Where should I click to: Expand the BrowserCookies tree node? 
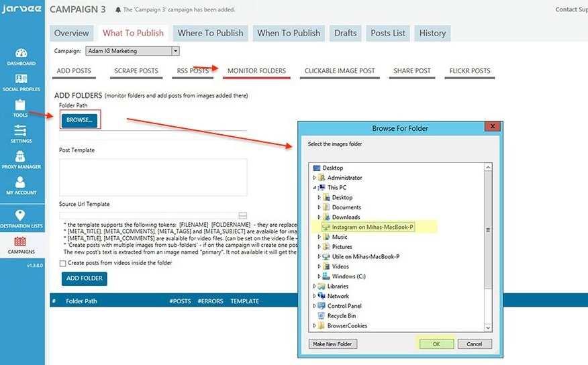click(x=315, y=325)
